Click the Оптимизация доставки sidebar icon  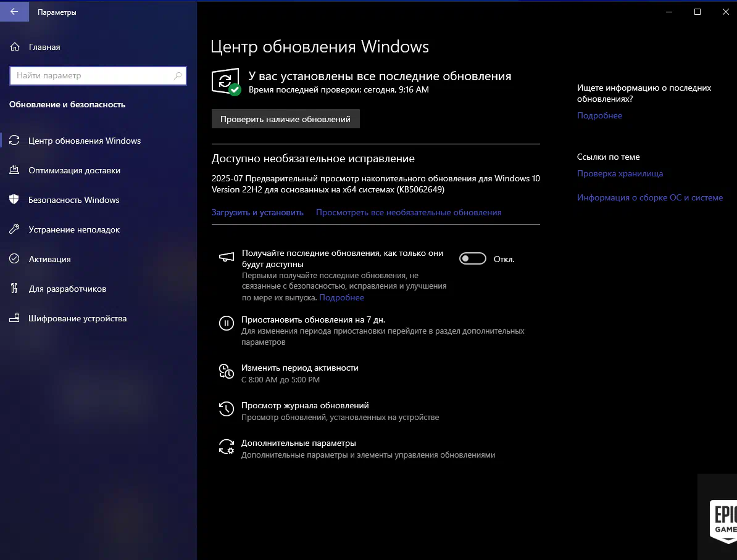coord(14,170)
